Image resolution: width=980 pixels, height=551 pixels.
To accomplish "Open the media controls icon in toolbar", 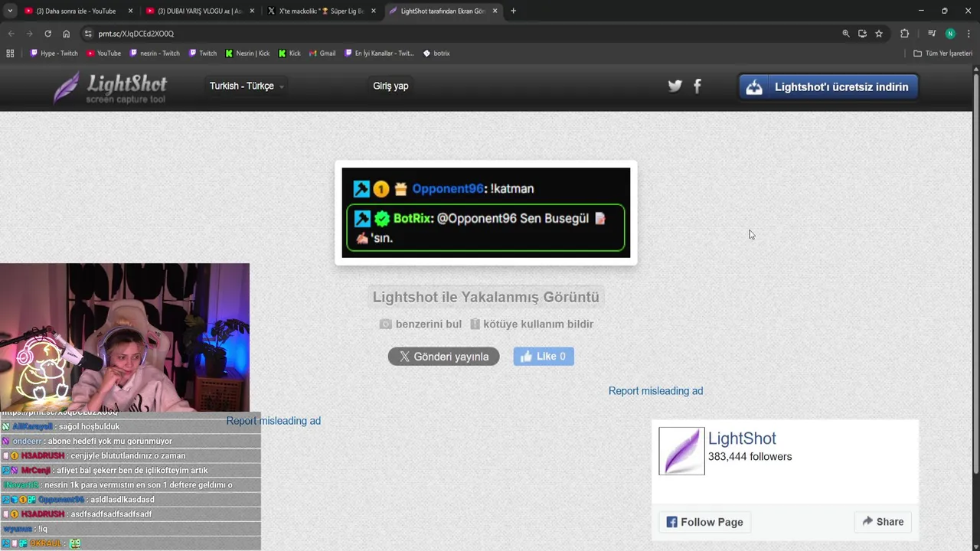I will point(932,34).
